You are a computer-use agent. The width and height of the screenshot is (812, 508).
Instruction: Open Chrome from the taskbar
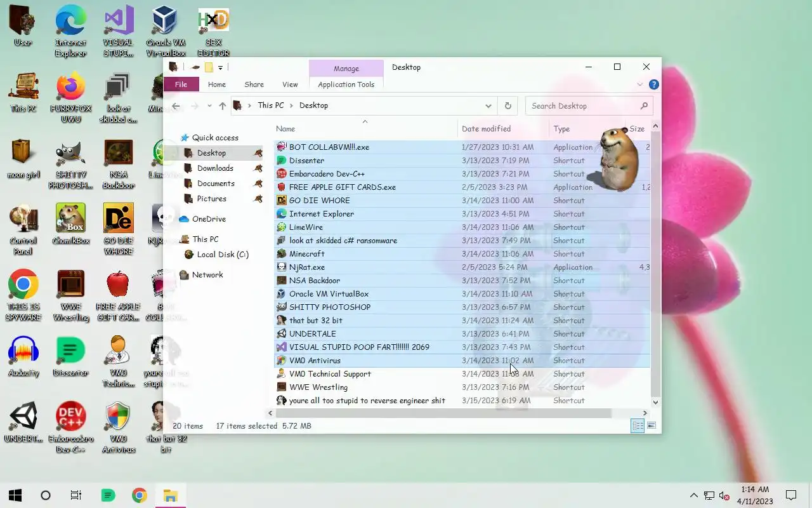tap(140, 495)
